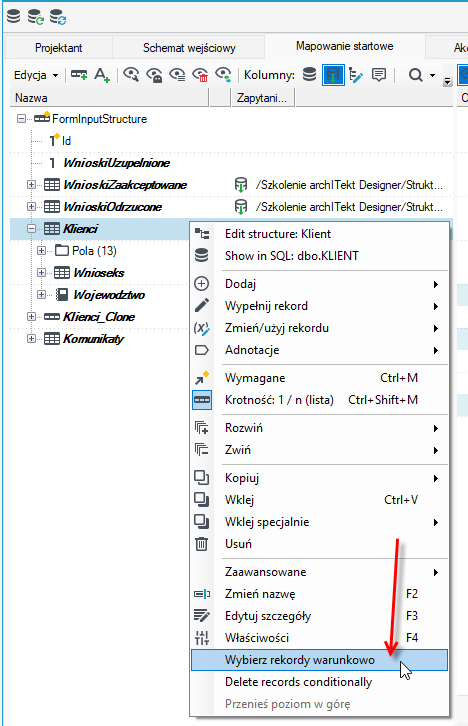
Task: Open the Zwiń submenu
Action: 319,450
